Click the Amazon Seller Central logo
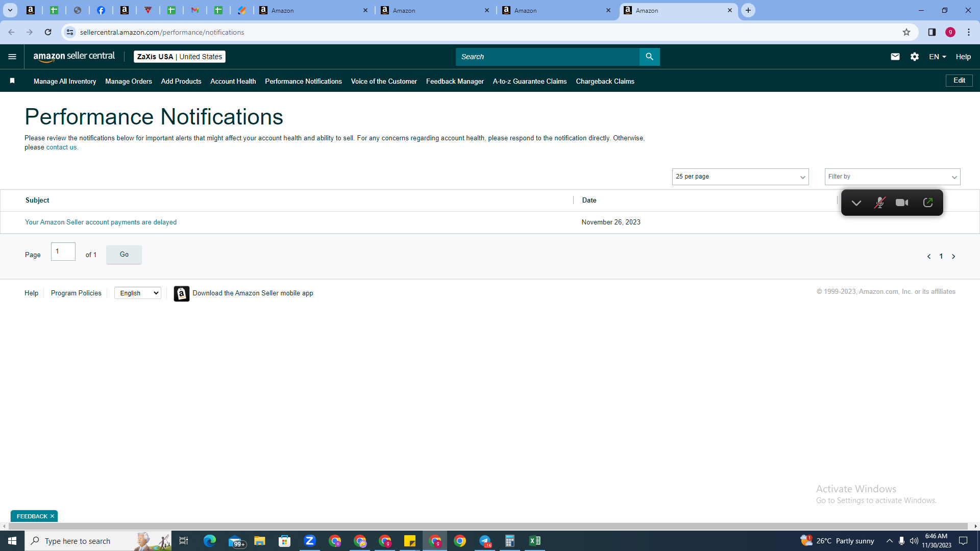The width and height of the screenshot is (980, 551). (x=74, y=57)
